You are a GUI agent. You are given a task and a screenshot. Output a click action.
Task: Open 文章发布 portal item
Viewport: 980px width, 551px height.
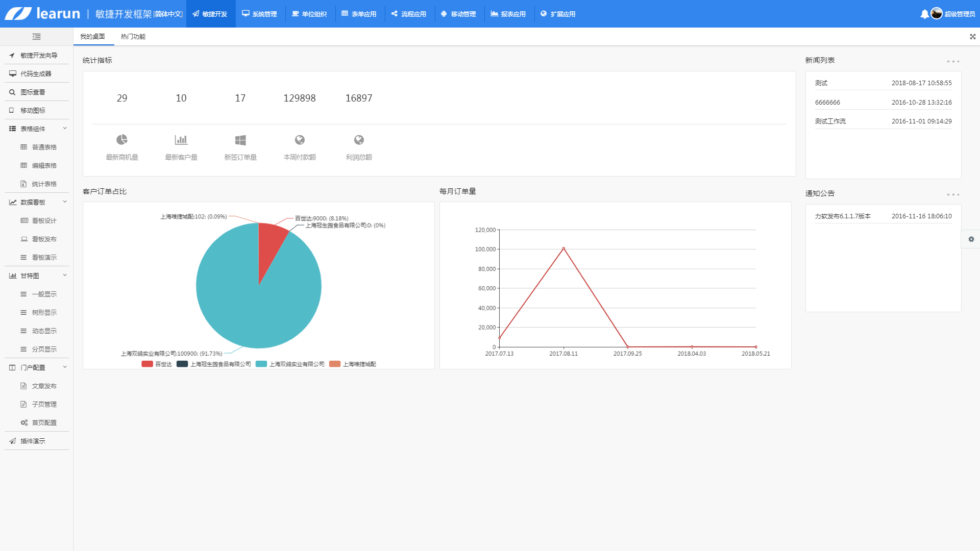click(39, 386)
